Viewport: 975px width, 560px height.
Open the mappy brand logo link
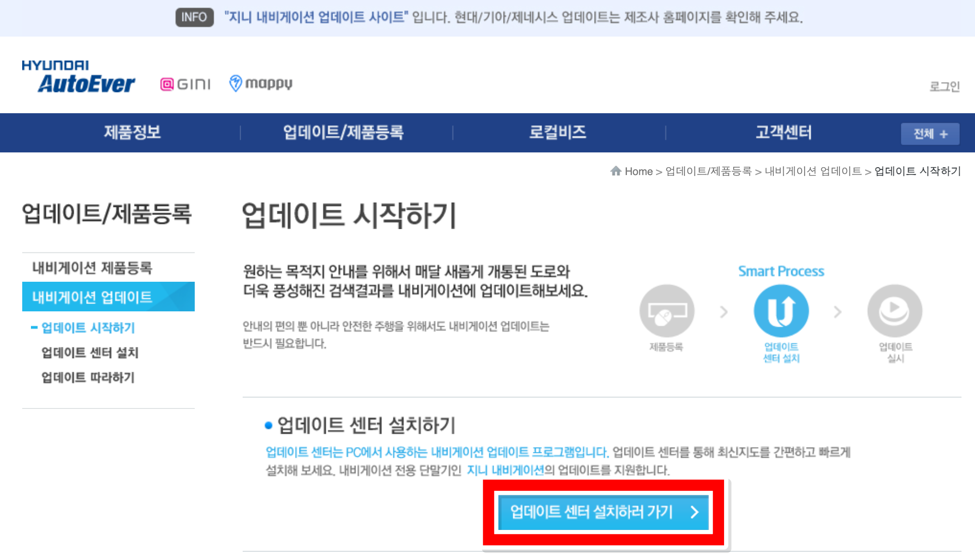pyautogui.click(x=261, y=83)
